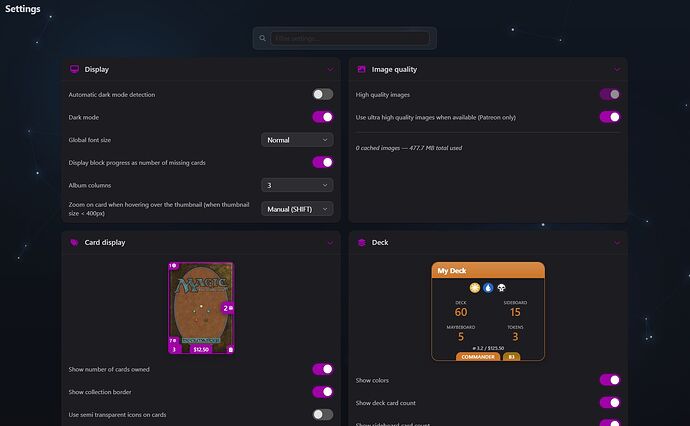Click the deck count 60
The image size is (690, 426).
click(x=461, y=312)
